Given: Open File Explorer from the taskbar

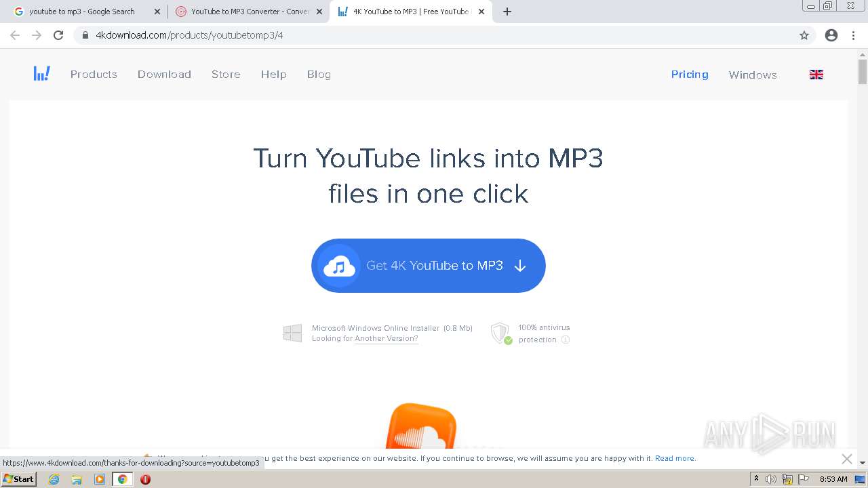Looking at the screenshot, I should 77,479.
